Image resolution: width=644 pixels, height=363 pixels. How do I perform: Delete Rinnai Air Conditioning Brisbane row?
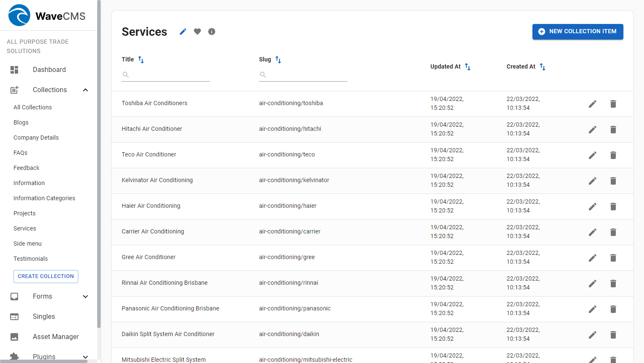click(x=613, y=284)
